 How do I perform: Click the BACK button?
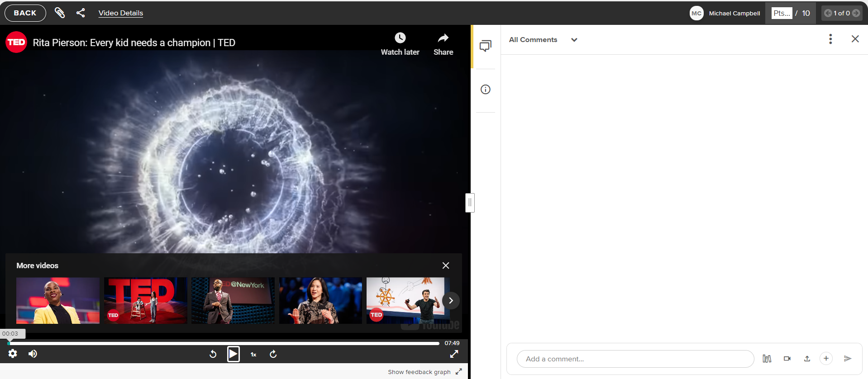(x=25, y=13)
